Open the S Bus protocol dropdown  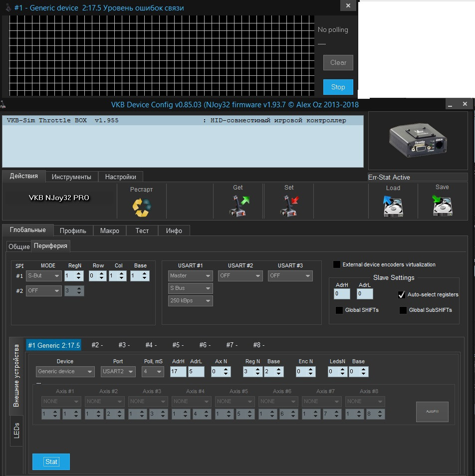(x=190, y=288)
